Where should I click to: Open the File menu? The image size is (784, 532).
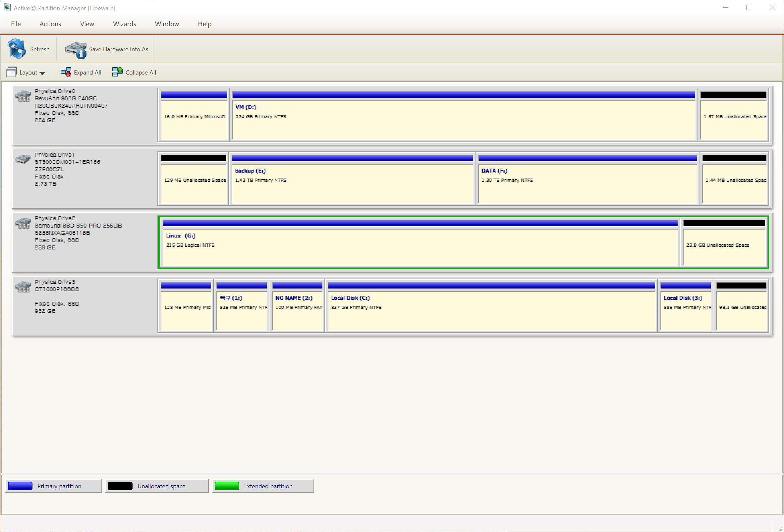[x=16, y=24]
